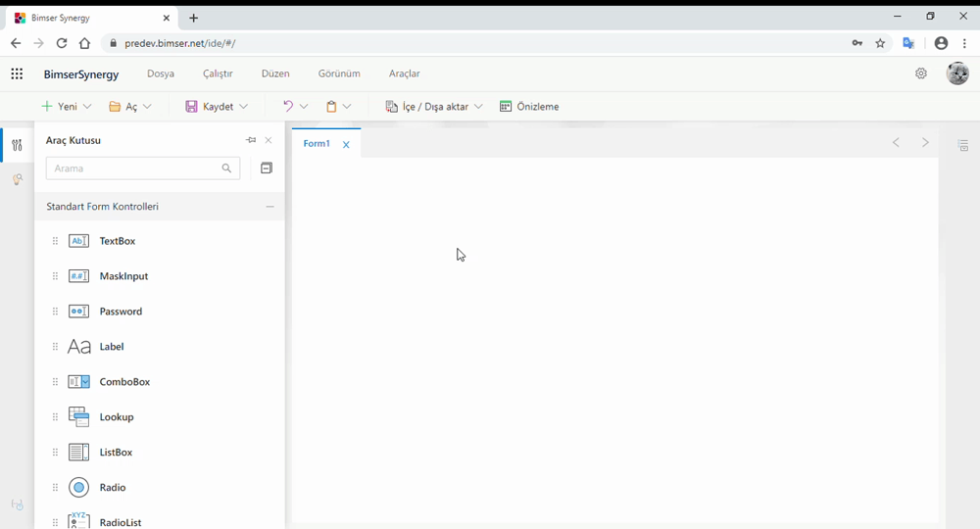
Task: Click the Önizleme button
Action: click(x=529, y=107)
